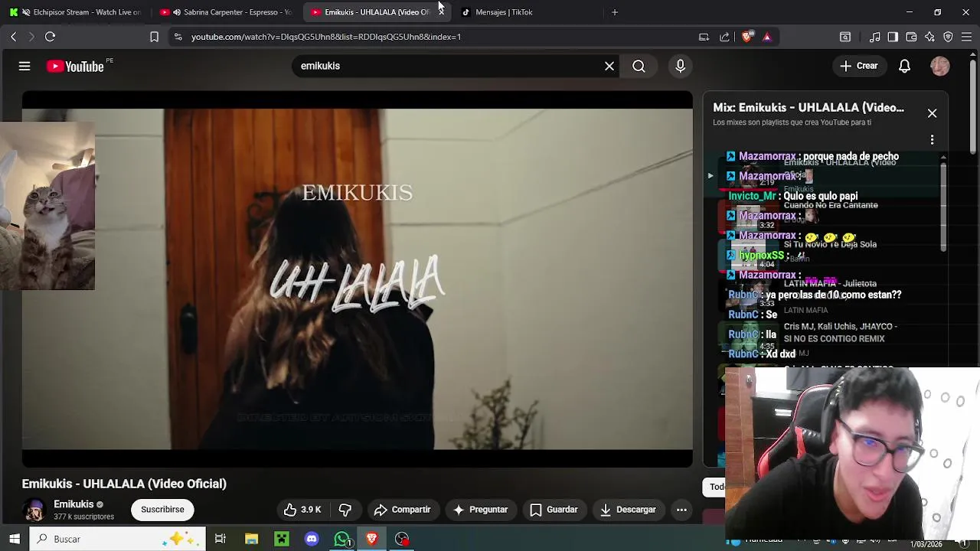980x551 pixels.
Task: Open the Emikukis channel avatar
Action: pyautogui.click(x=34, y=510)
